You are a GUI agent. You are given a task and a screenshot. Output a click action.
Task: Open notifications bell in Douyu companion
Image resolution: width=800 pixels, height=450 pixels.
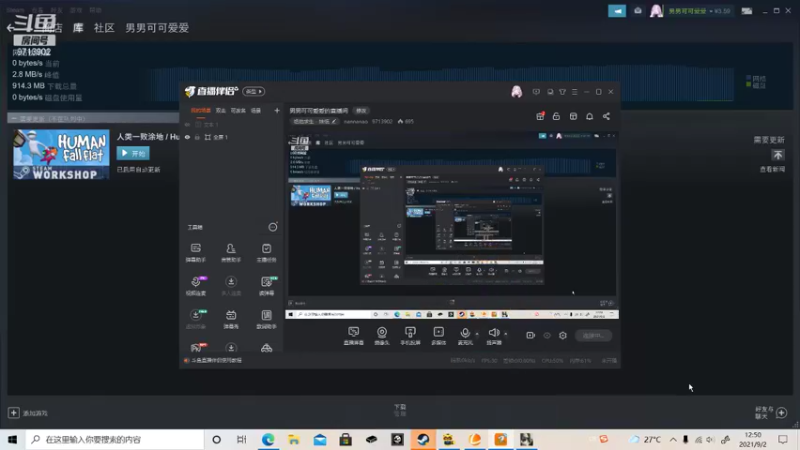589,116
